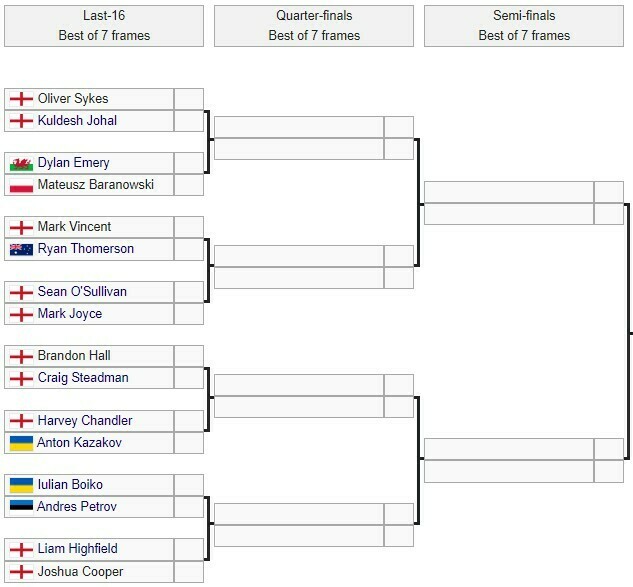
Task: Click the Last-16 round header
Action: [104, 25]
